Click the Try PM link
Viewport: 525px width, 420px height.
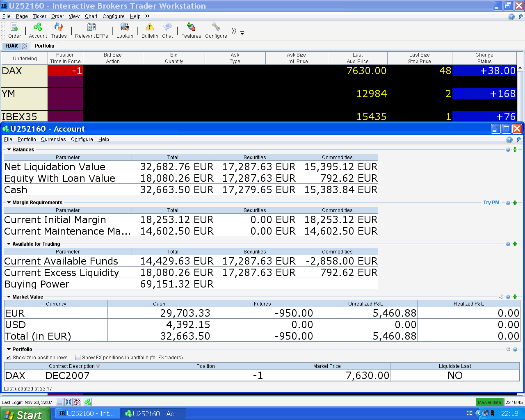click(491, 203)
